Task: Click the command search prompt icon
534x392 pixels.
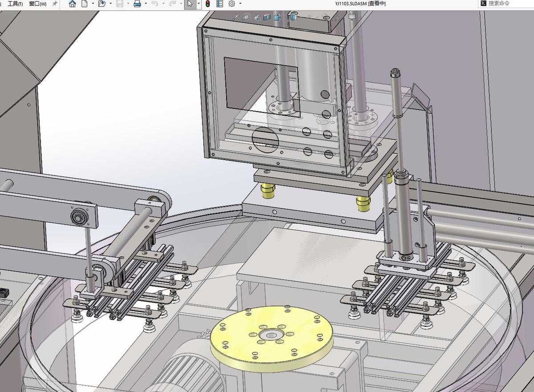Action: [x=483, y=3]
